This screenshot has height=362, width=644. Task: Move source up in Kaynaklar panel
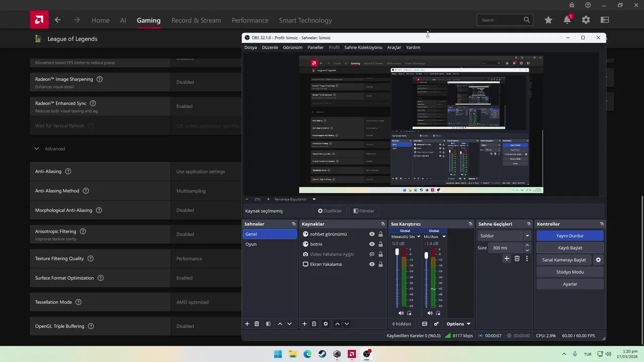pos(338,324)
